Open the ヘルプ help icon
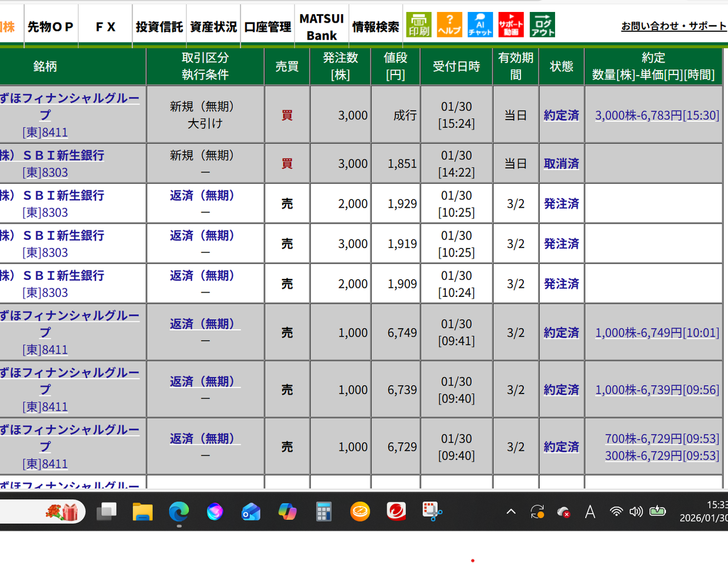This screenshot has width=728, height=563. (449, 24)
